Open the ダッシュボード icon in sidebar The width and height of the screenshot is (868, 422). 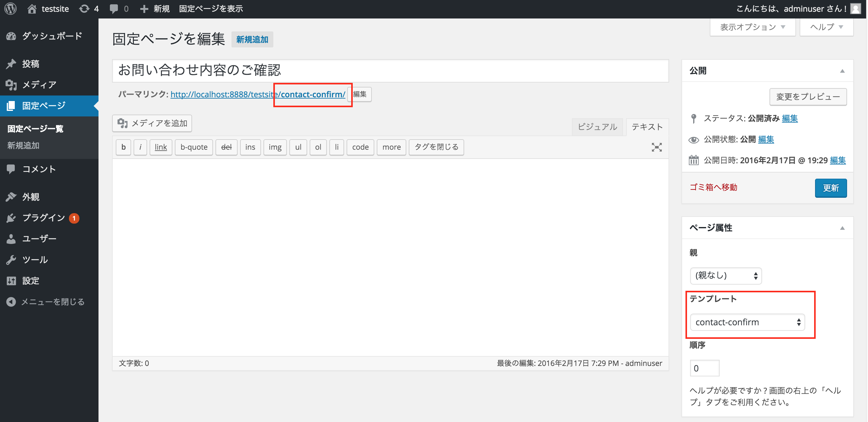(x=11, y=36)
